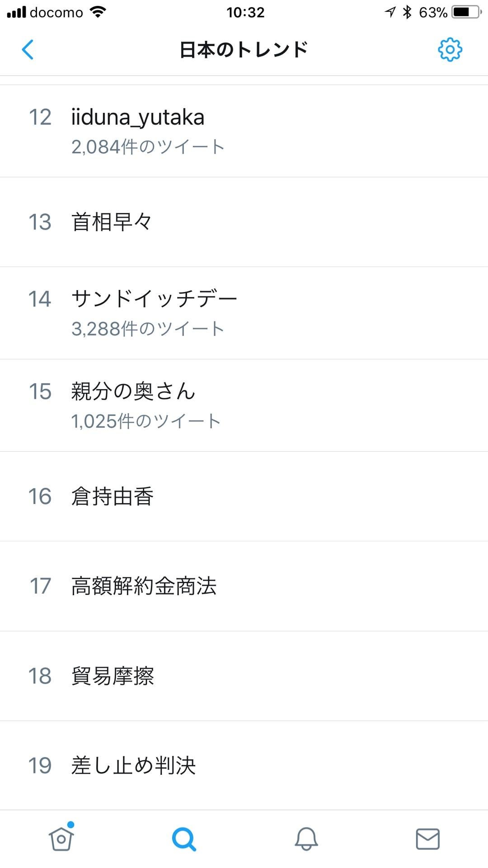Image resolution: width=488 pixels, height=868 pixels.
Task: Tap the 3,288件のツイート count
Action: 148,329
